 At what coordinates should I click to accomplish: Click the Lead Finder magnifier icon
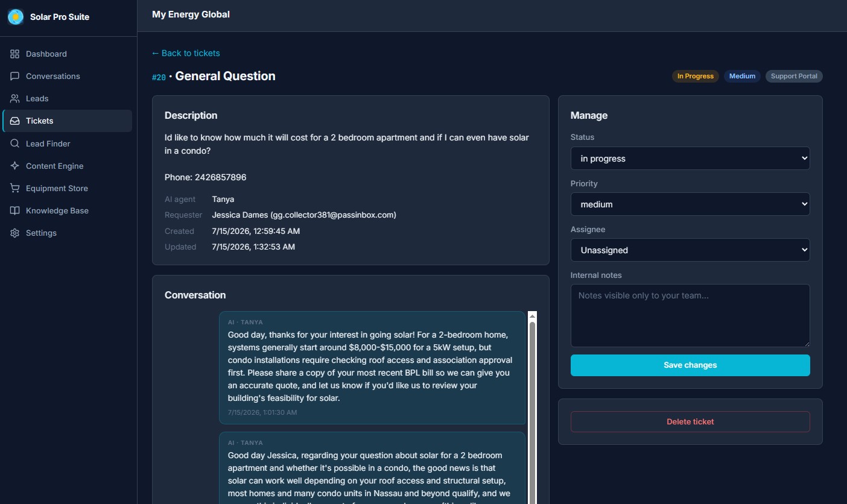tap(15, 143)
